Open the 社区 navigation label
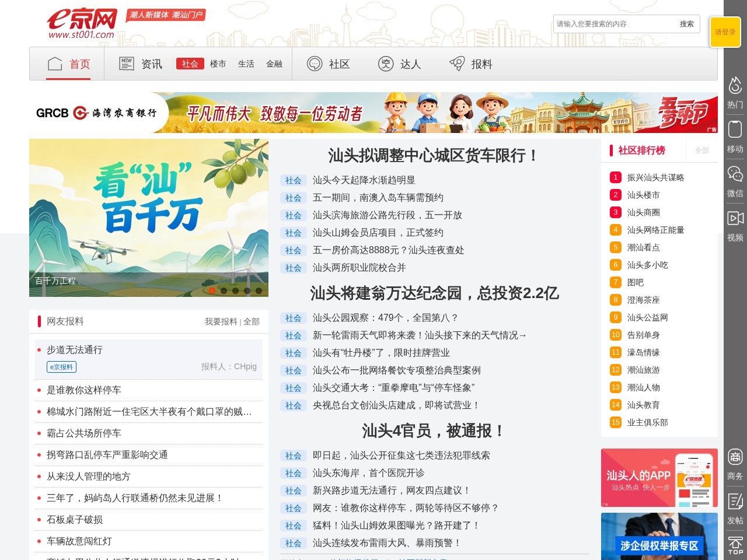 [339, 64]
